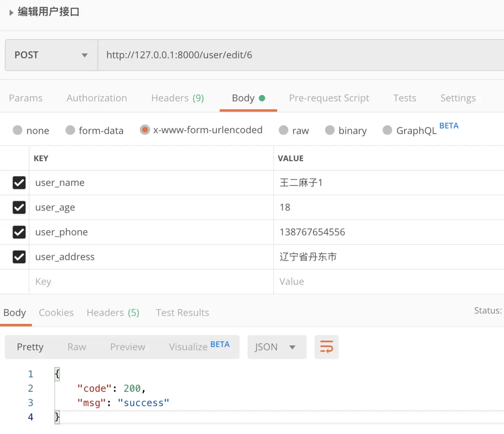
Task: Uncheck the user_age parameter checkbox
Action: tap(19, 207)
